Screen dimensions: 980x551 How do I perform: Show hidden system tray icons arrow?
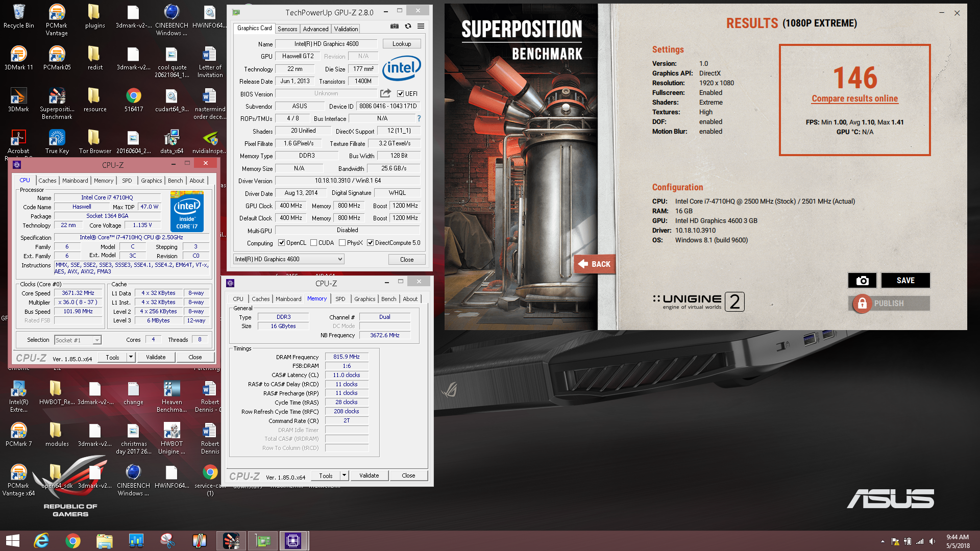click(x=883, y=541)
